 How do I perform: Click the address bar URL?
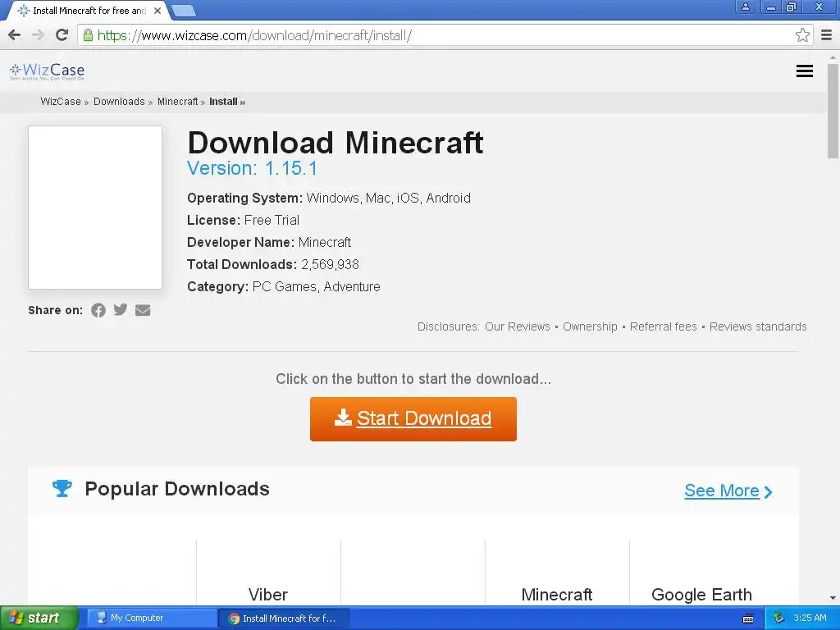[254, 35]
